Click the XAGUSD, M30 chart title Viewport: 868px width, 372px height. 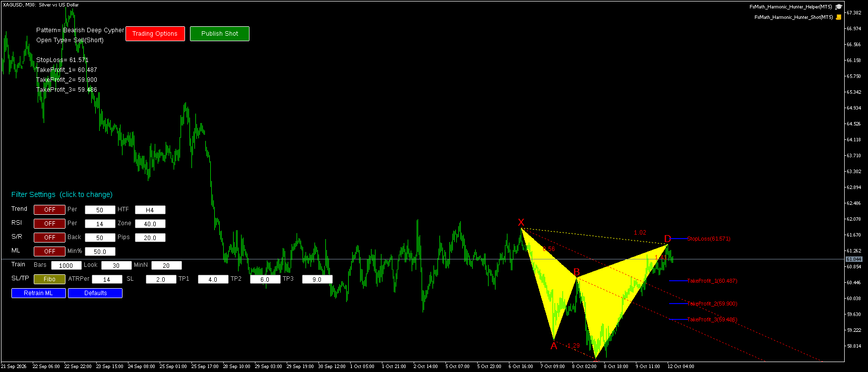(41, 5)
